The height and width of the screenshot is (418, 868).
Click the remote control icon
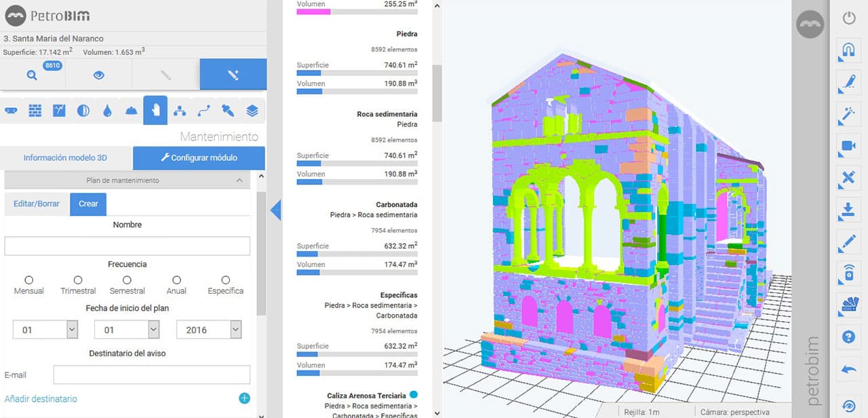[x=849, y=273]
